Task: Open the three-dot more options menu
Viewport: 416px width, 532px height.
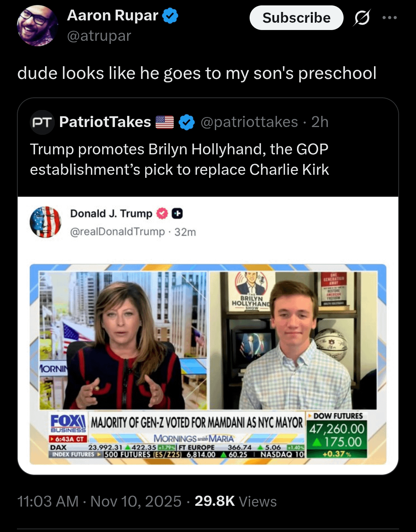Action: pyautogui.click(x=389, y=18)
